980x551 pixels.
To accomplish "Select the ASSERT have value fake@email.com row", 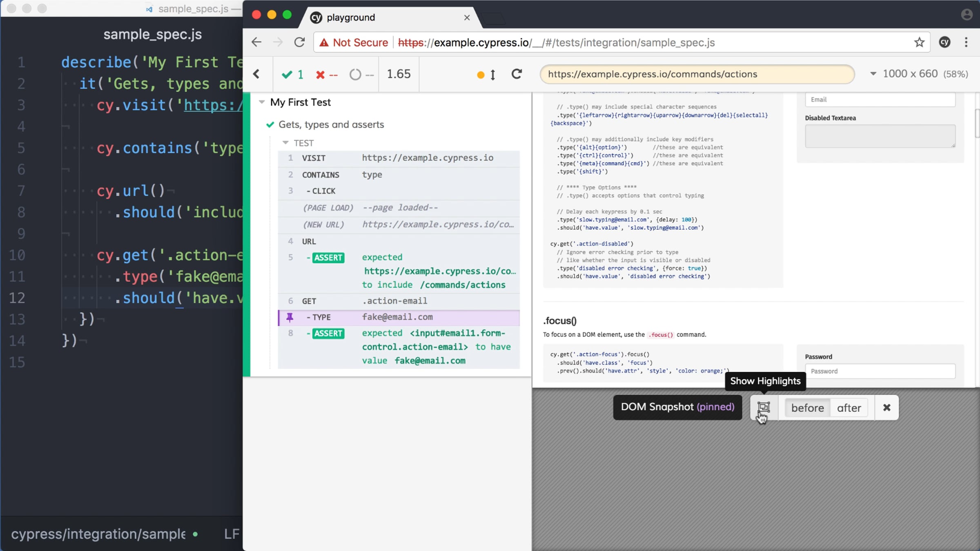I will [399, 347].
